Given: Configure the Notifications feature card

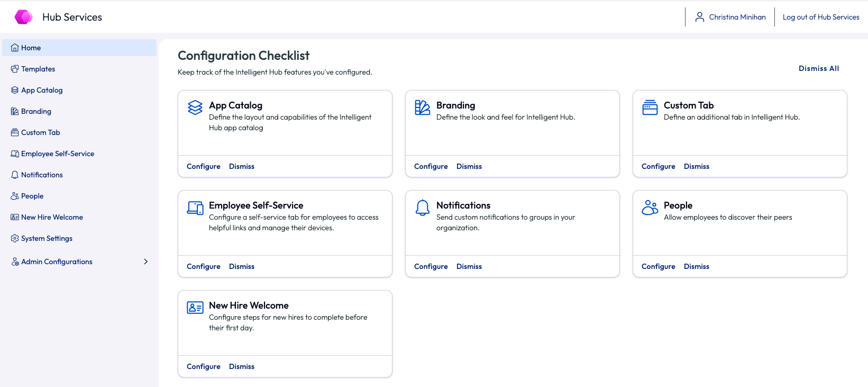Looking at the screenshot, I should [x=431, y=266].
